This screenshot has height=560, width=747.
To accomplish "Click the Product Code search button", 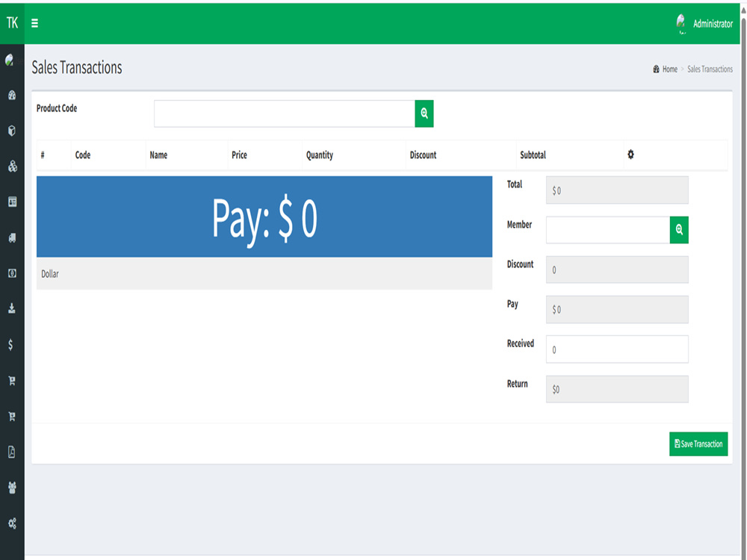I will 424,113.
